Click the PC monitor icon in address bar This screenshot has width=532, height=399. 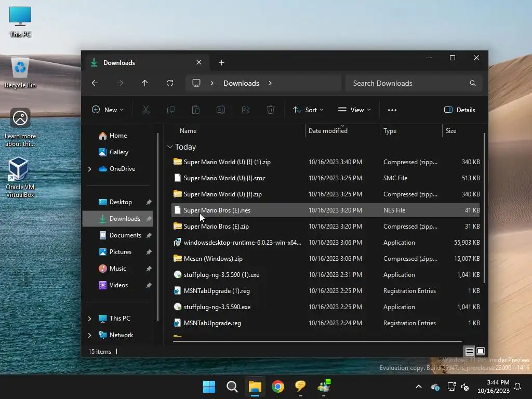click(x=196, y=83)
